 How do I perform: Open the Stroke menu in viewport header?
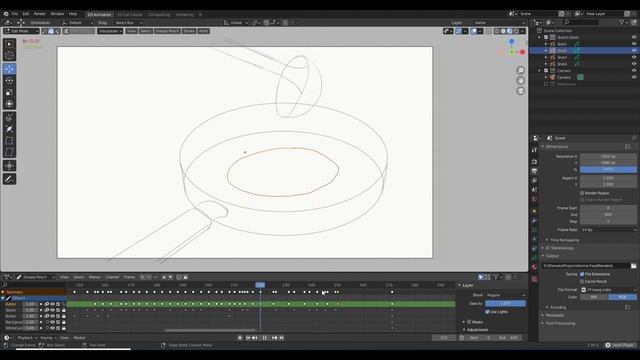coord(189,31)
